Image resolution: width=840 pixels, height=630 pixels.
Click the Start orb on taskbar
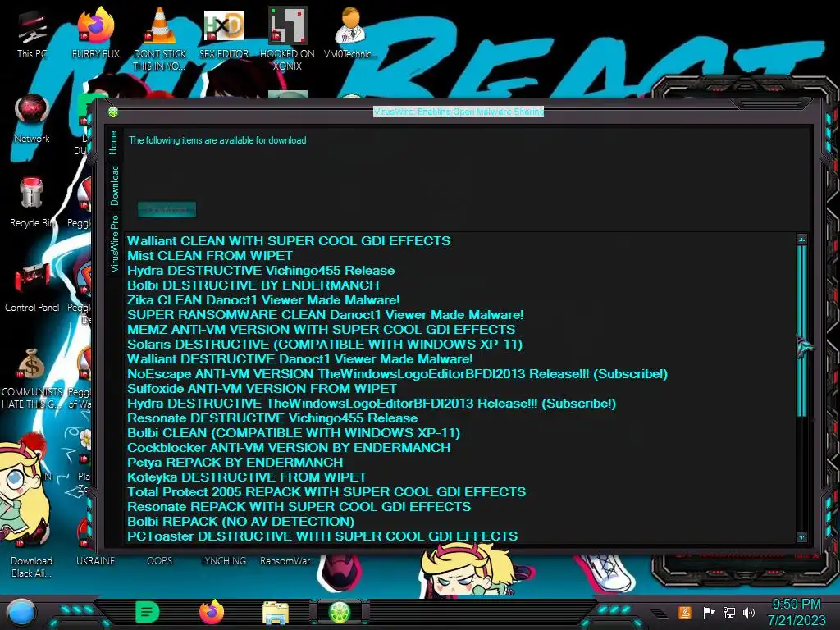click(21, 614)
